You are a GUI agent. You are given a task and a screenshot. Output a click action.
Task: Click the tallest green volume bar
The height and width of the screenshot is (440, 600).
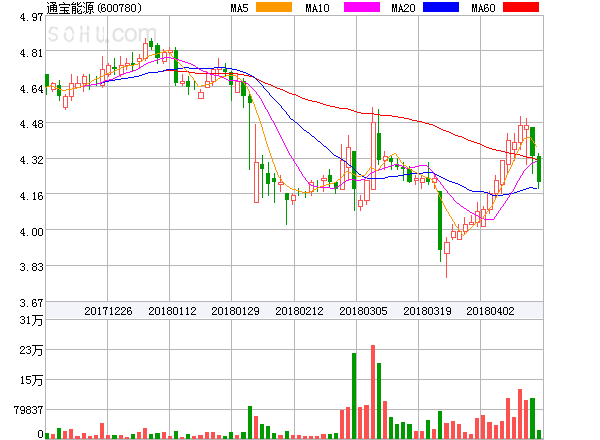click(354, 396)
